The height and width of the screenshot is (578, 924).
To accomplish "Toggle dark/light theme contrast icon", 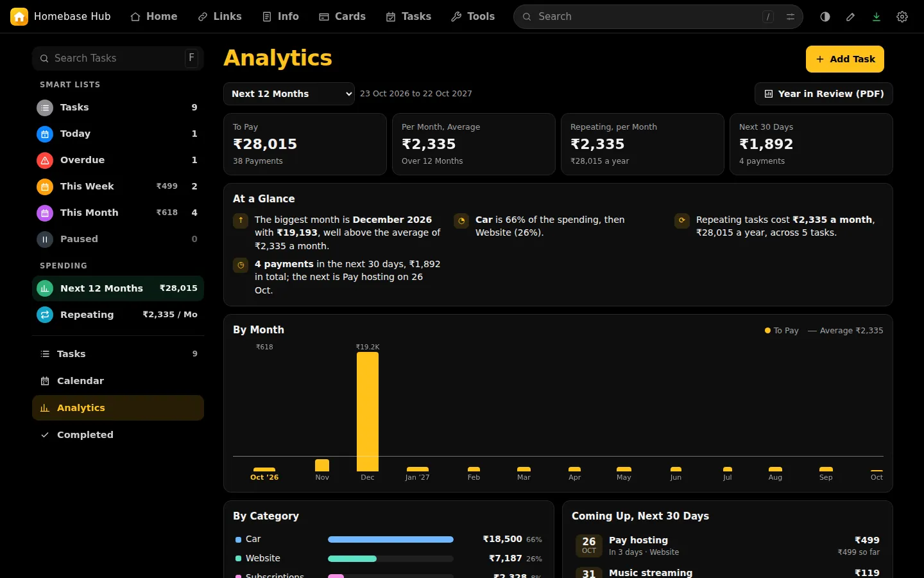I will pos(825,17).
